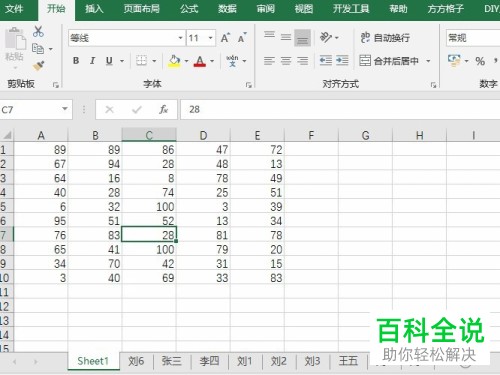This screenshot has height=375, width=500.
Task: Switch to 页面布局 Page Layout tab
Action: [142, 9]
